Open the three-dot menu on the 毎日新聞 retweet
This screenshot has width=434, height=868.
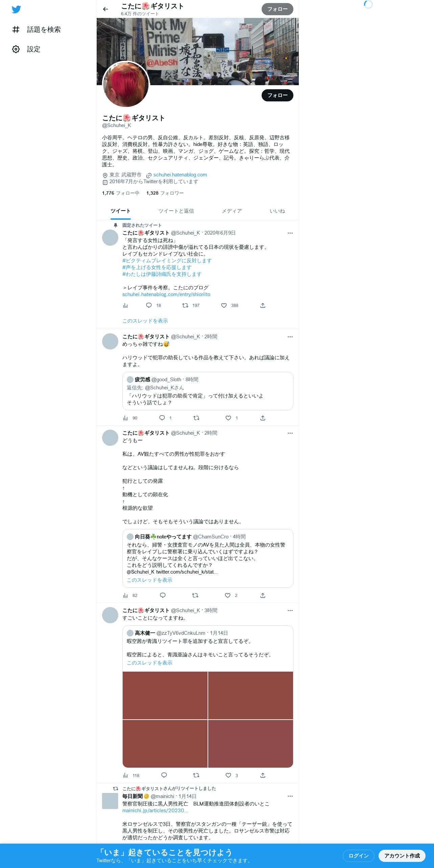290,796
